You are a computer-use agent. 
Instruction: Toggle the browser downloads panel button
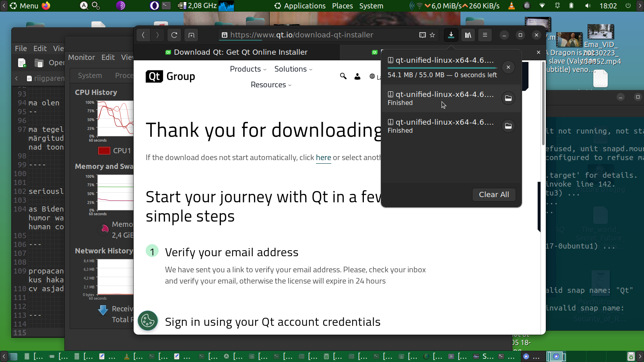pyautogui.click(x=451, y=35)
